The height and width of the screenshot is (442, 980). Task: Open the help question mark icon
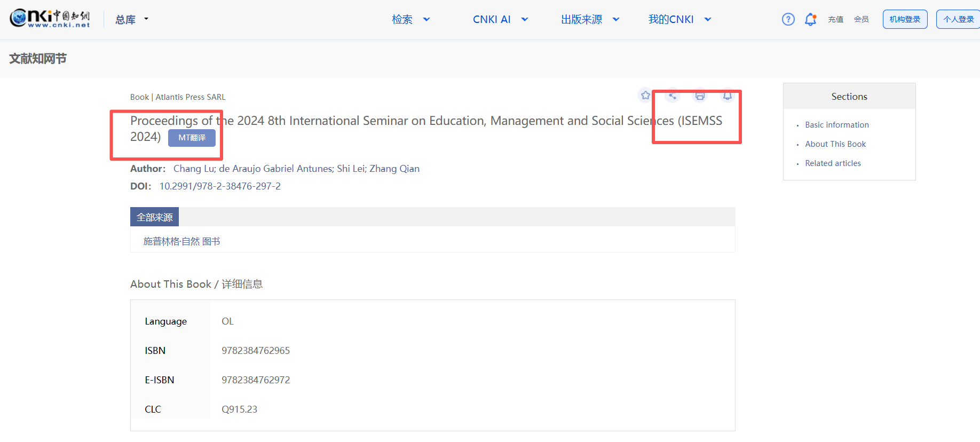click(788, 19)
